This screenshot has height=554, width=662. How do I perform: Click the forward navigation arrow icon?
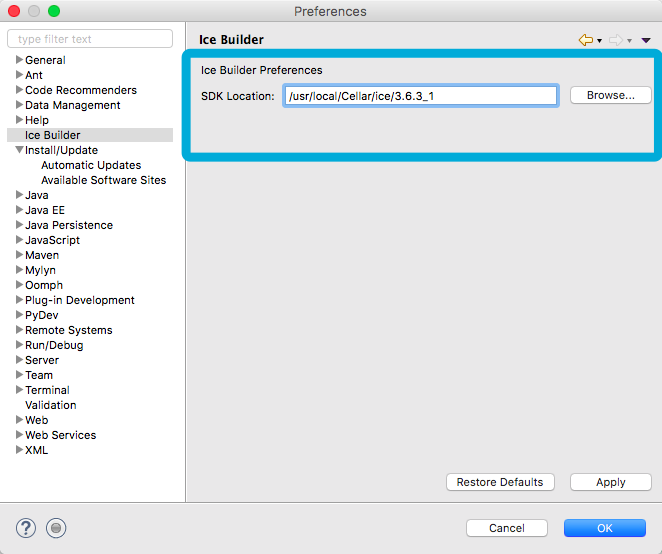pos(616,40)
